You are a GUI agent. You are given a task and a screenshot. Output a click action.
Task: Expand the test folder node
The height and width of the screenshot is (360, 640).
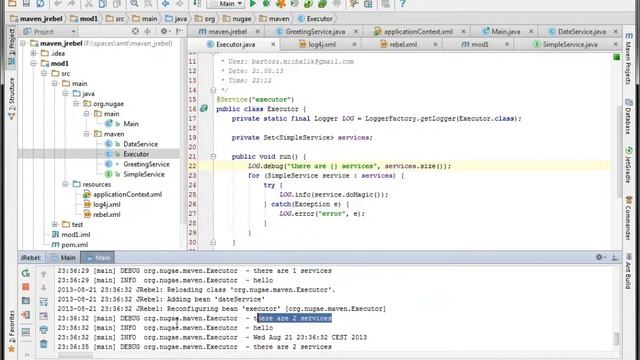55,224
